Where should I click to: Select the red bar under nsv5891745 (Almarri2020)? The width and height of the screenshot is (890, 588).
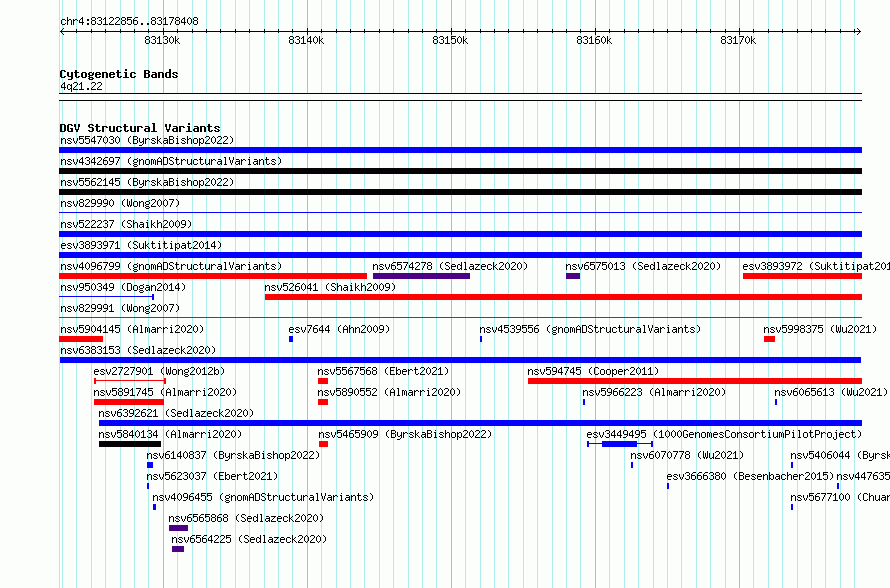click(x=129, y=402)
